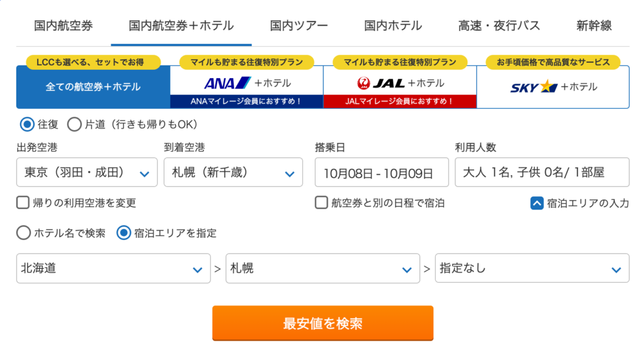644x355 pixels.
Task: Select the 往復 round-trip radio button
Action: click(x=26, y=124)
